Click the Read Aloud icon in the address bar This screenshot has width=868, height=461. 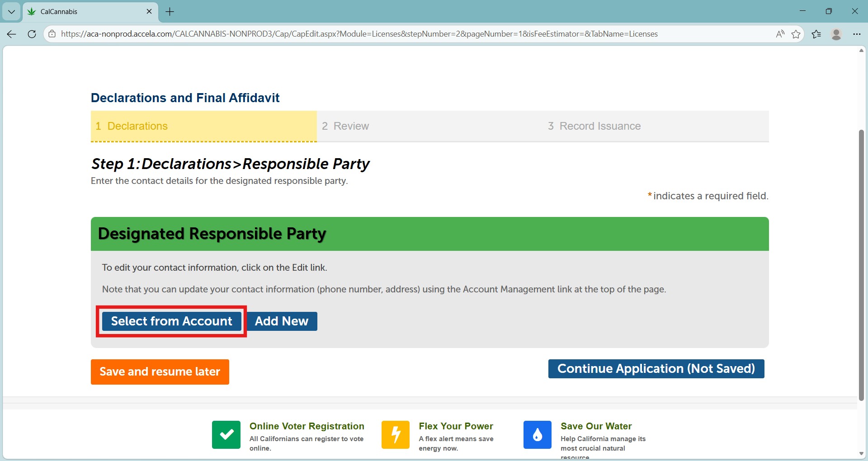[x=780, y=34]
